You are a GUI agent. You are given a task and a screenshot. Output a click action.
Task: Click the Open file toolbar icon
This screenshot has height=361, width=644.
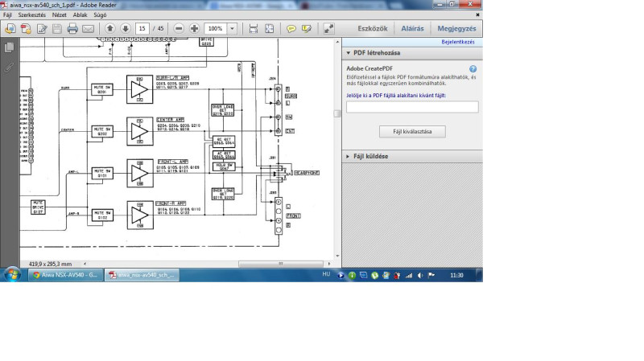10,28
